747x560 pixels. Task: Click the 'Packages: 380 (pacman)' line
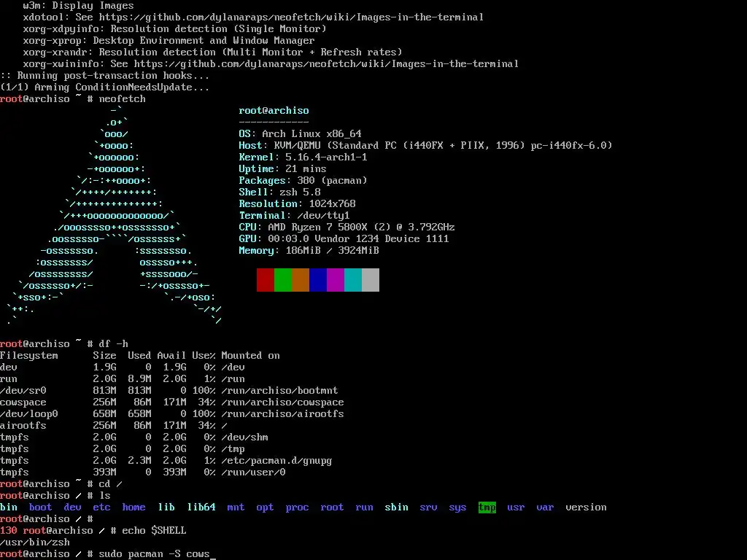tap(303, 181)
